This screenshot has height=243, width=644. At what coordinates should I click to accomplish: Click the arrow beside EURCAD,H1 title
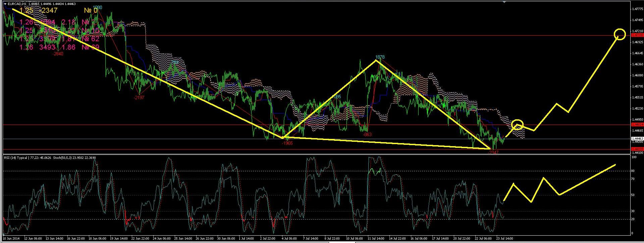5,4
